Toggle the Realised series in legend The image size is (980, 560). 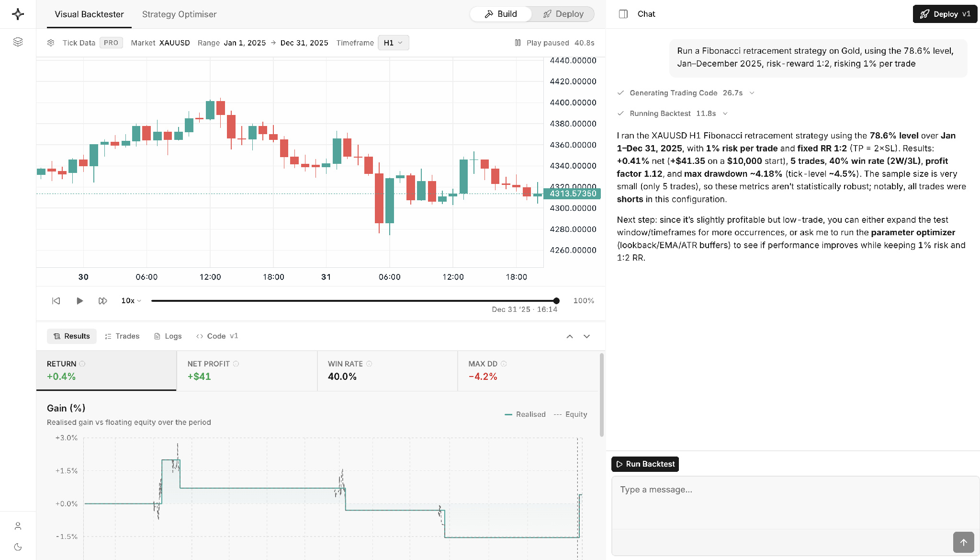525,414
